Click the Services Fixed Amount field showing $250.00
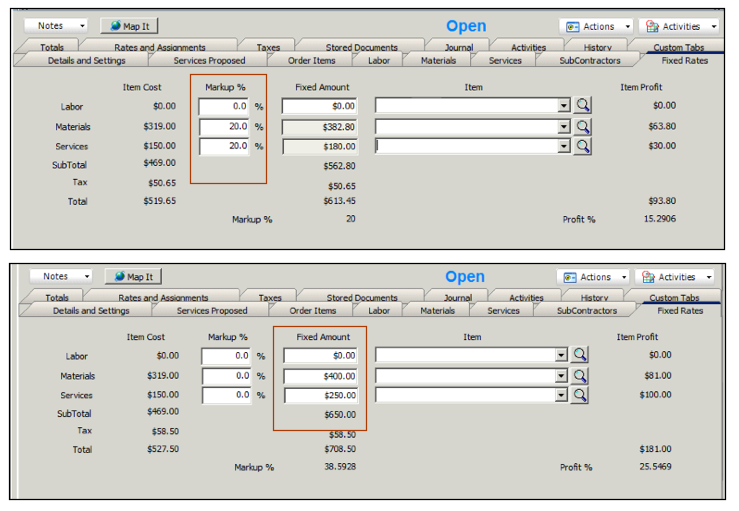The width and height of the screenshot is (739, 511). pyautogui.click(x=319, y=396)
